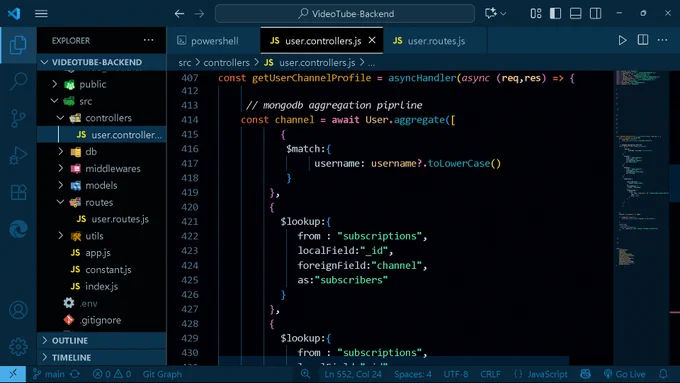Screen dimensions: 680x383
Task: Open errors and warnings count
Action: pos(112,374)
